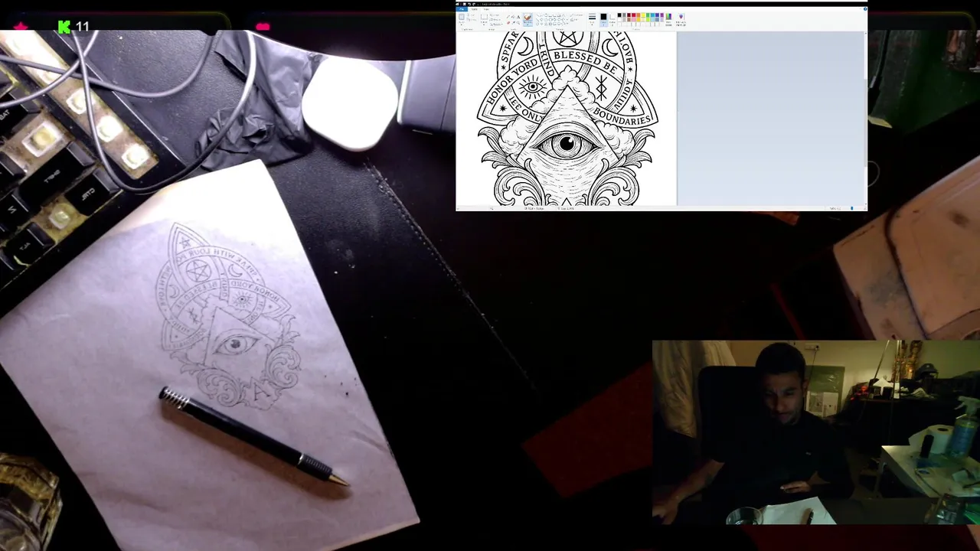Select the Color picker eyedropper tool
980x551 pixels.
[x=513, y=23]
